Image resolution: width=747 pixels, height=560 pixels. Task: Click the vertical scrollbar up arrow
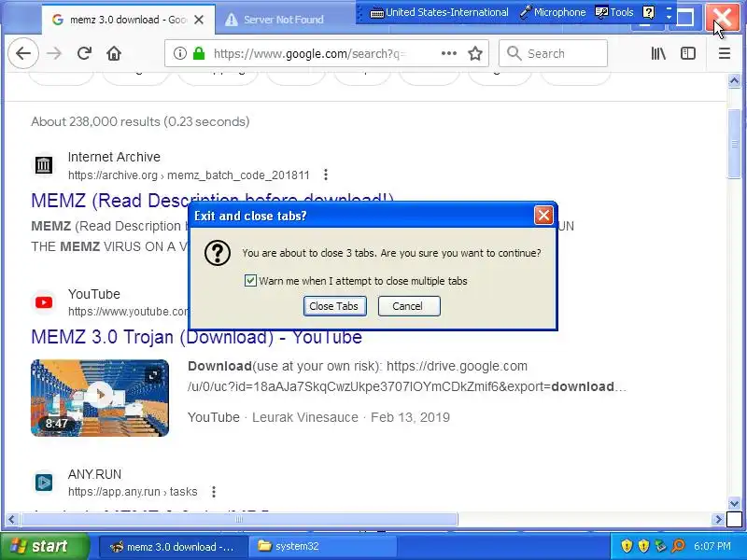tap(734, 81)
